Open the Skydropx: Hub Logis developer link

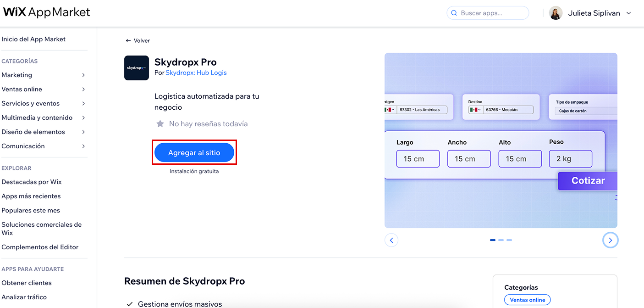(196, 73)
